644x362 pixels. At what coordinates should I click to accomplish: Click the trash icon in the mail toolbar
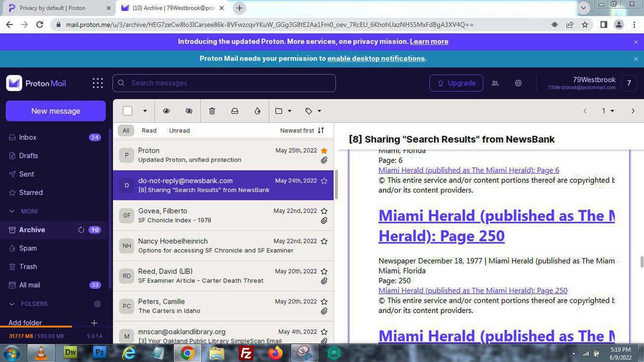[212, 111]
